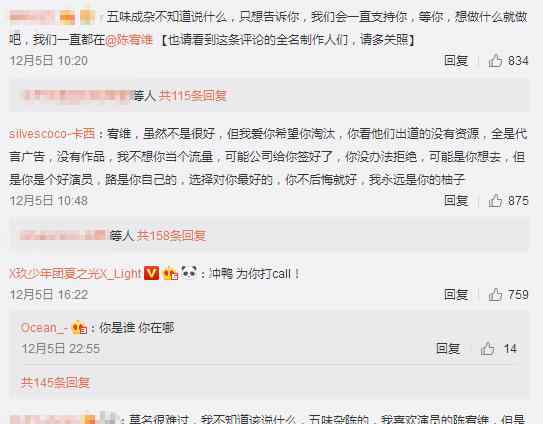Open Ocean_-'s user profile
Screen dimensions: 543x424
pyautogui.click(x=44, y=328)
